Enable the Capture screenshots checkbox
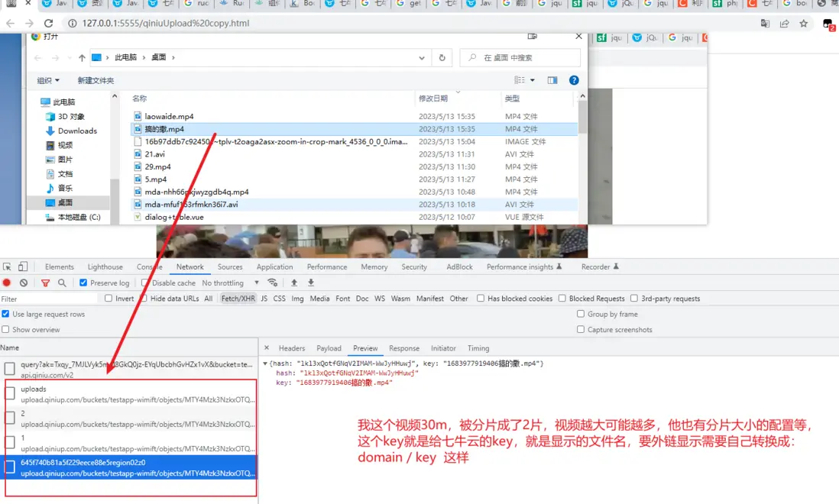 (581, 329)
